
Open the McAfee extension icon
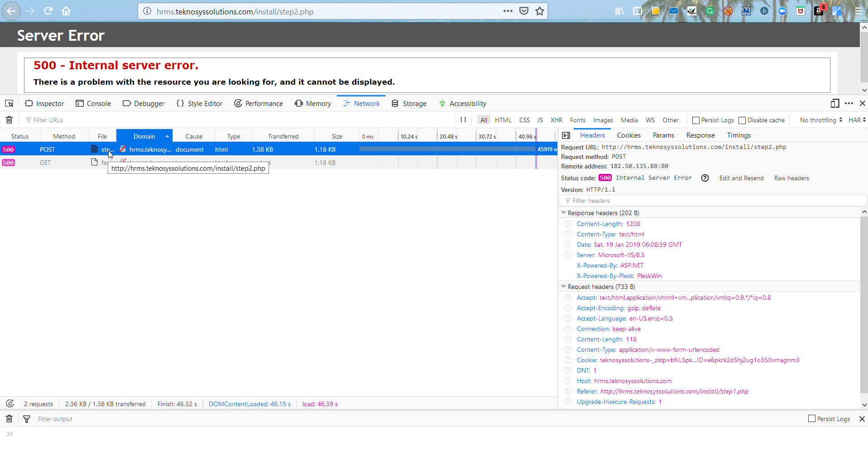pos(801,11)
